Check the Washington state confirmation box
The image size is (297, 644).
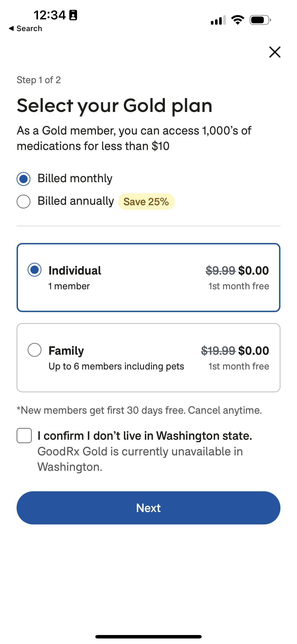[x=24, y=436]
